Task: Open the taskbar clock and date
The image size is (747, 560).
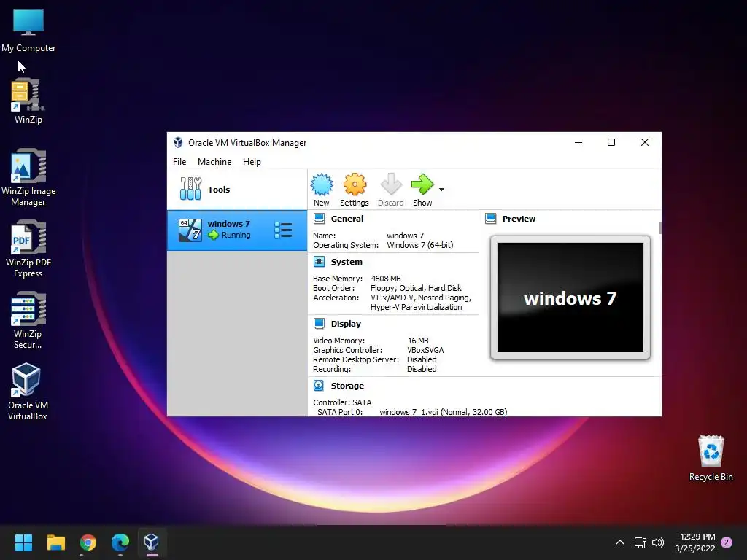Action: pyautogui.click(x=695, y=542)
